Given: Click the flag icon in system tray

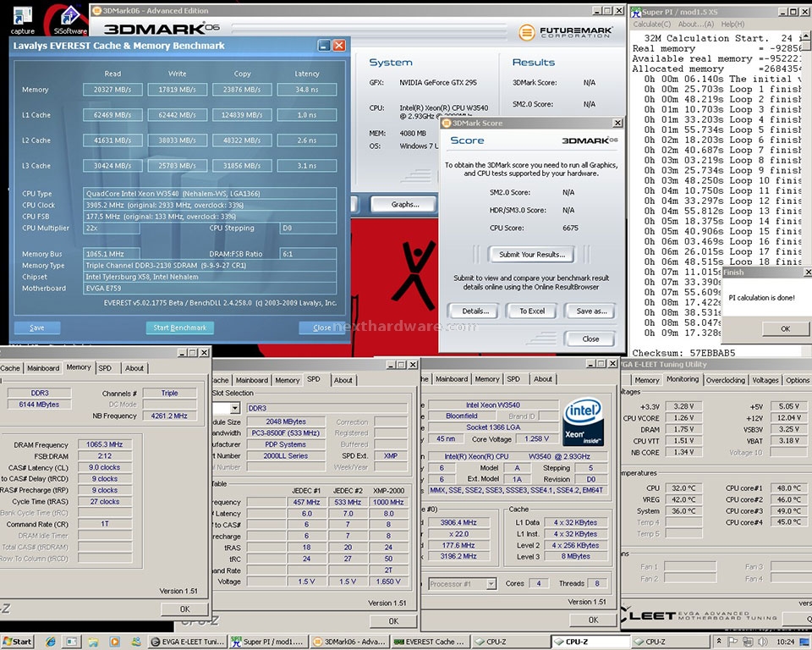Looking at the screenshot, I should tap(732, 642).
